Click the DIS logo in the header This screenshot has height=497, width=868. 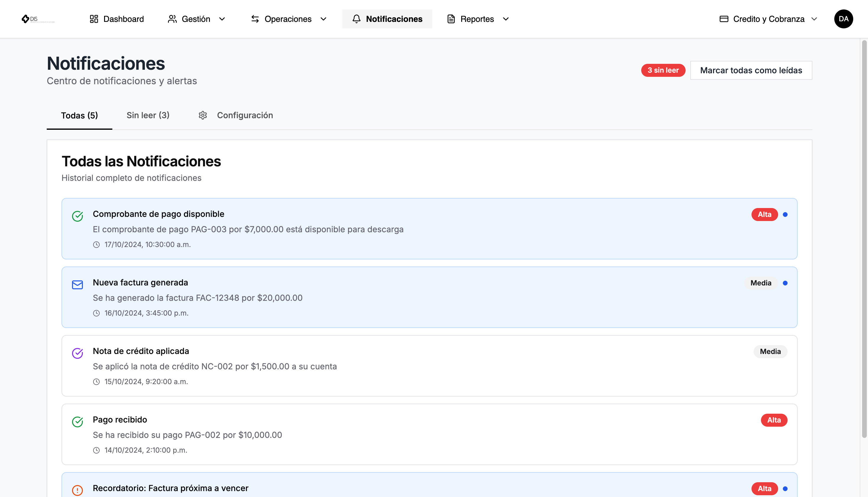[x=38, y=19]
